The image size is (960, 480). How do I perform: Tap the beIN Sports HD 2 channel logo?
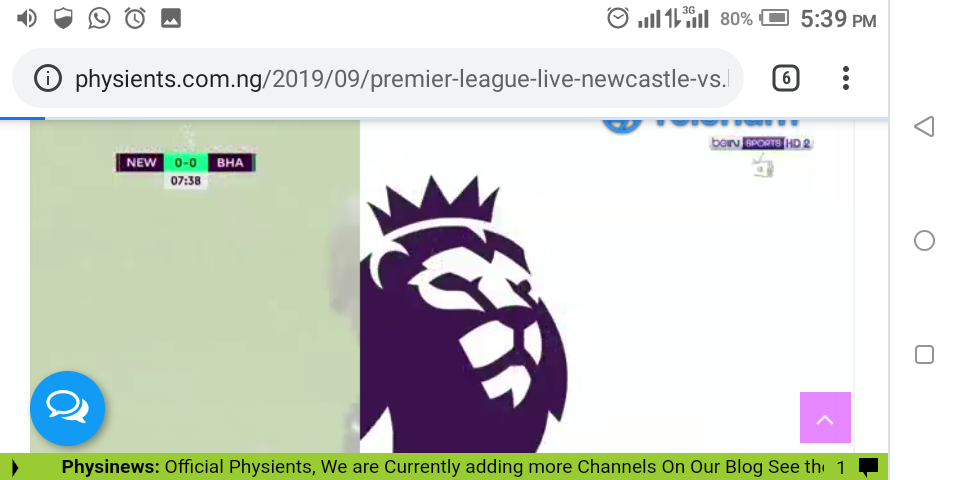[x=760, y=143]
